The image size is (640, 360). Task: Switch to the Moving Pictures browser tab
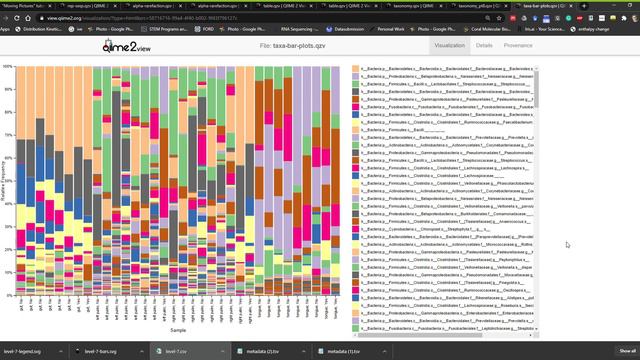(x=27, y=6)
